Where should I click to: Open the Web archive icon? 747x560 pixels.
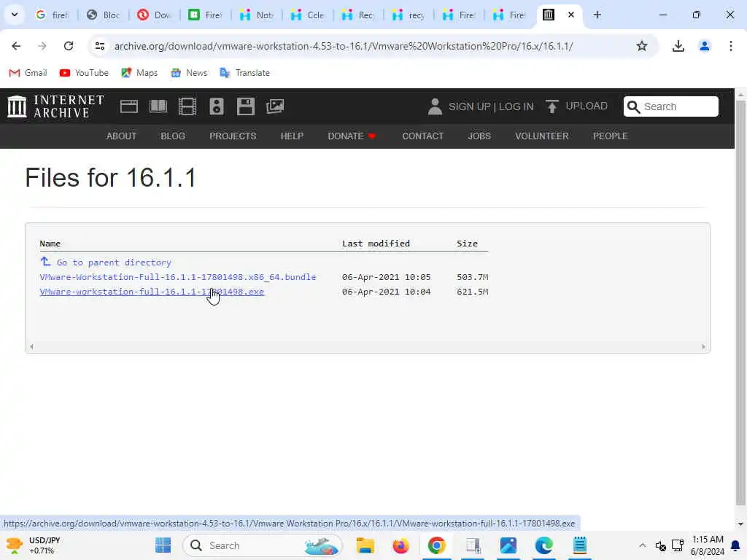tap(128, 106)
